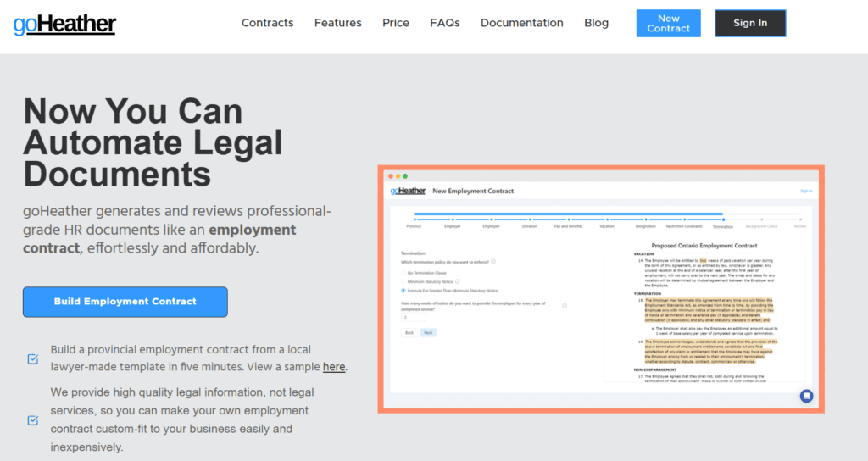
Task: Click the Termination step on progress bar
Action: 723,222
